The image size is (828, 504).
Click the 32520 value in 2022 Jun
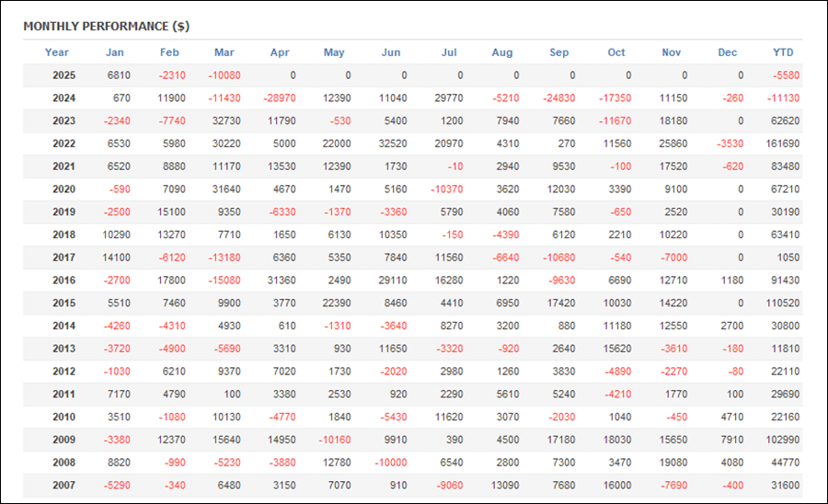point(393,143)
